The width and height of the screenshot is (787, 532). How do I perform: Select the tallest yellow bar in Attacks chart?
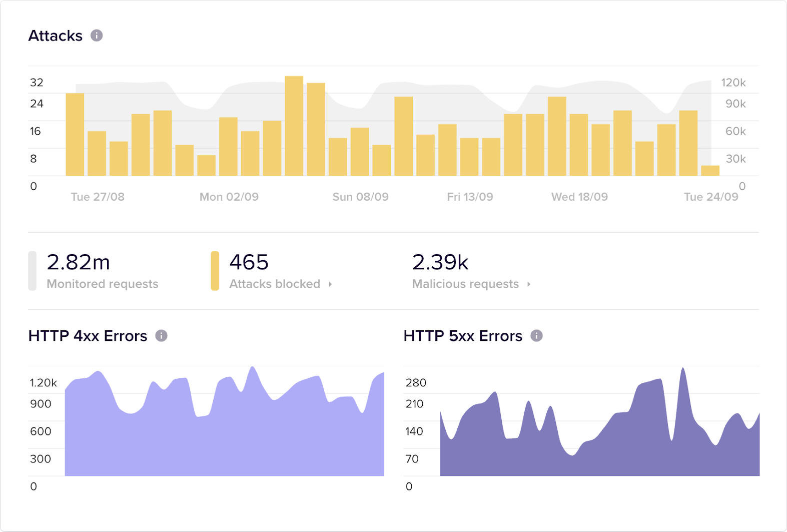point(294,126)
